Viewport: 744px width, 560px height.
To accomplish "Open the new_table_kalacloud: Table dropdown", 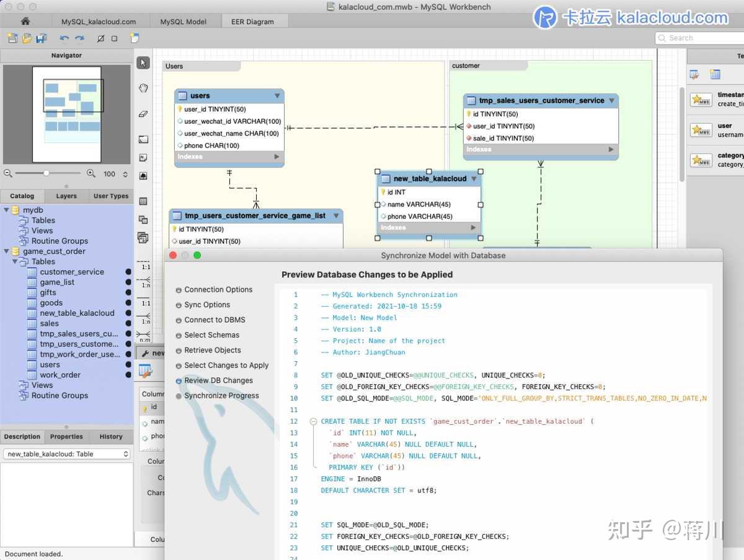I will [x=66, y=454].
